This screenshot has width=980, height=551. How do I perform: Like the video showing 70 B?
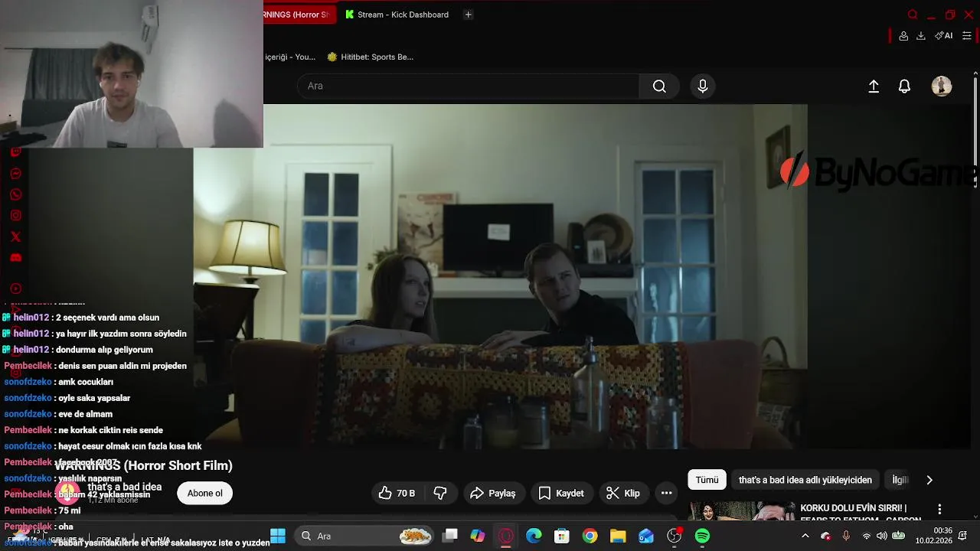(397, 494)
